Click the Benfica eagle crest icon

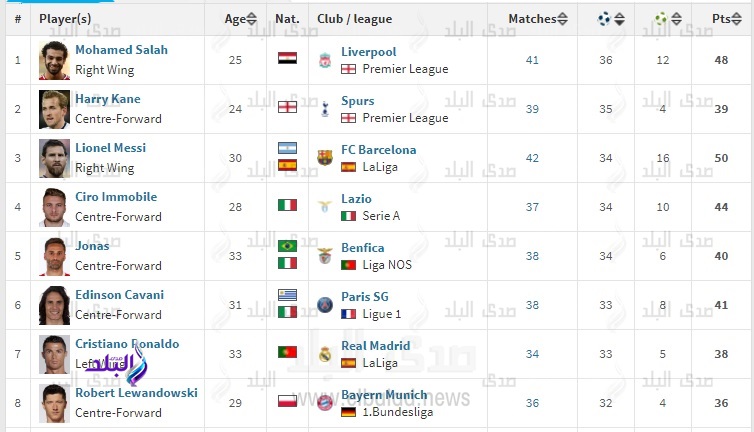(325, 256)
